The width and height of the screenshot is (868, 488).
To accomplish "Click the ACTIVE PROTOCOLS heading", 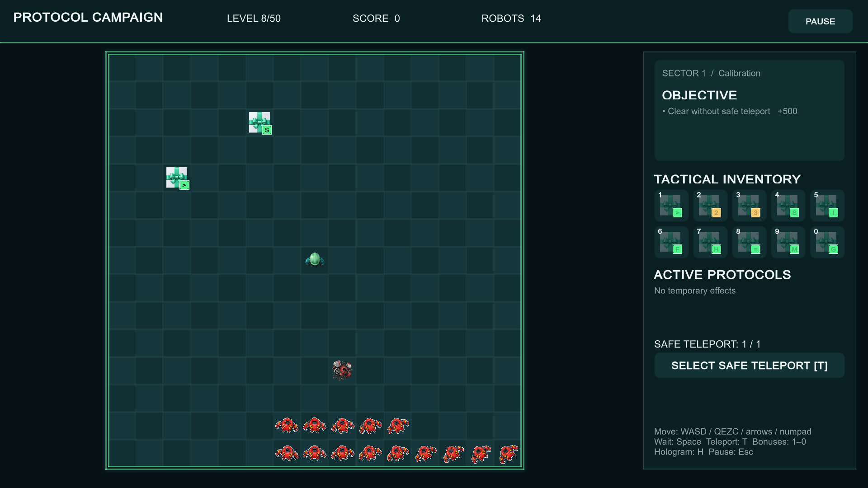I will [722, 274].
